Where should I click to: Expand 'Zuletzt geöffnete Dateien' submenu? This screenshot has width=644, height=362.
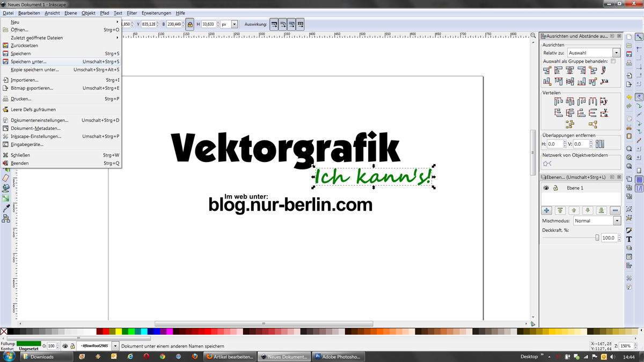tap(61, 38)
